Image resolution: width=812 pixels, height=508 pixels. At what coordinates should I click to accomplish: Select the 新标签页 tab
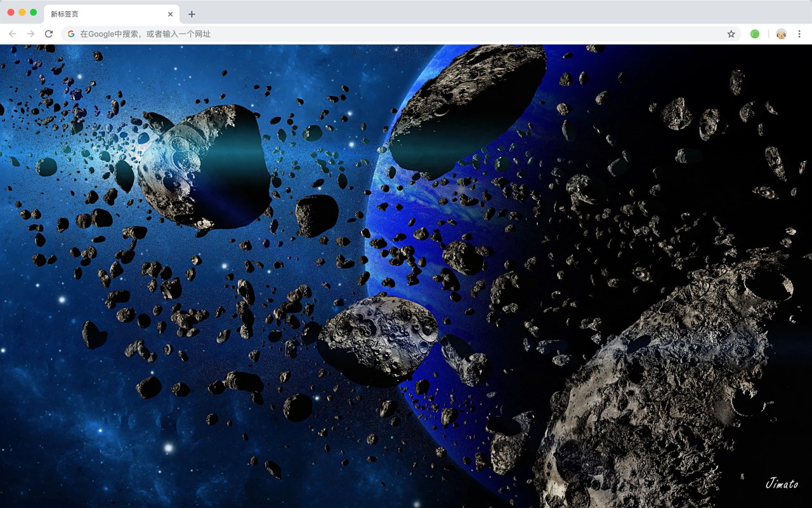click(112, 14)
